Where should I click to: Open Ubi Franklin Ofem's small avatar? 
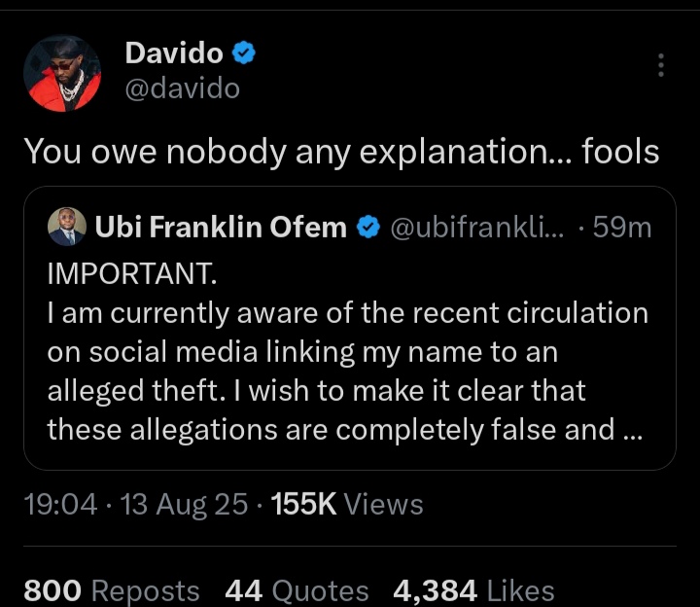pos(67,228)
